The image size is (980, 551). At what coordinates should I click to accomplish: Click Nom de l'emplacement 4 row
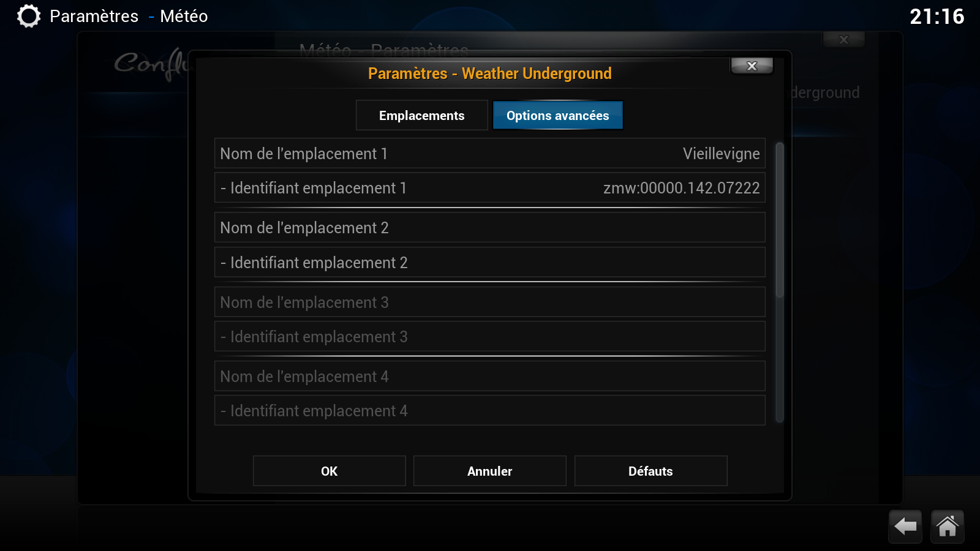click(x=489, y=377)
